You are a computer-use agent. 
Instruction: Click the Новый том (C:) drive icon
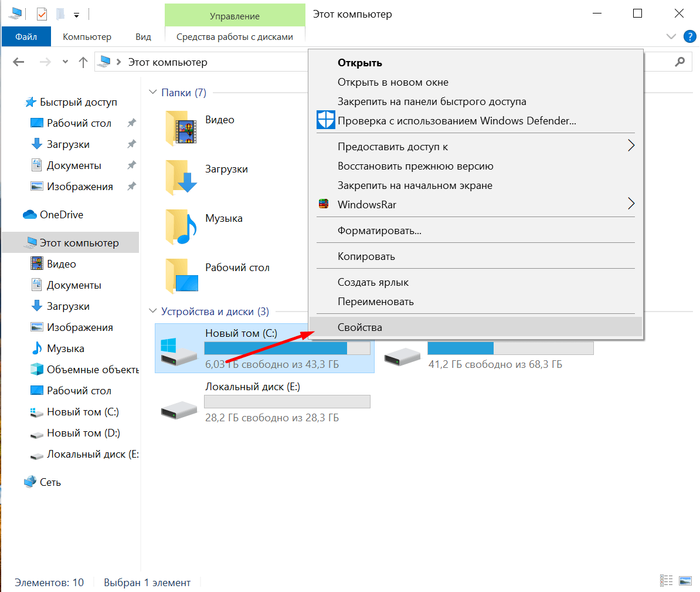click(179, 352)
